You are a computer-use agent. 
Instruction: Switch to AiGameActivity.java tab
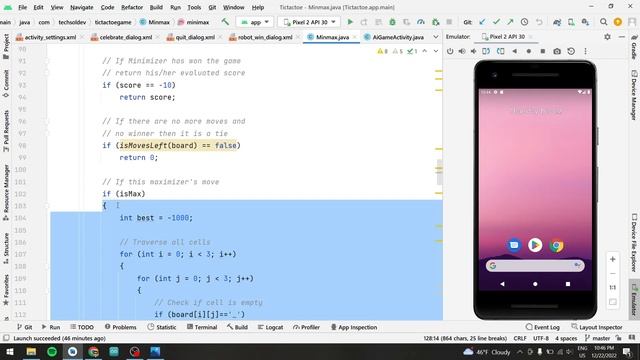pos(394,37)
